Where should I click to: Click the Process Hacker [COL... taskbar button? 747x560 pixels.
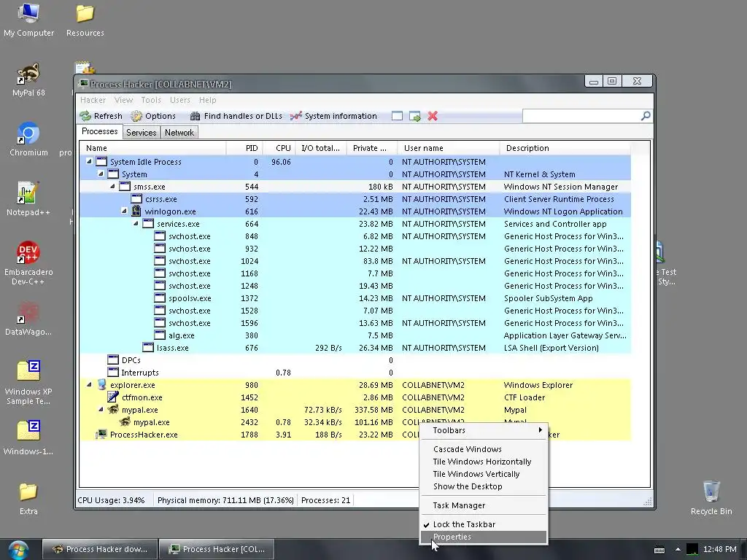coord(217,549)
